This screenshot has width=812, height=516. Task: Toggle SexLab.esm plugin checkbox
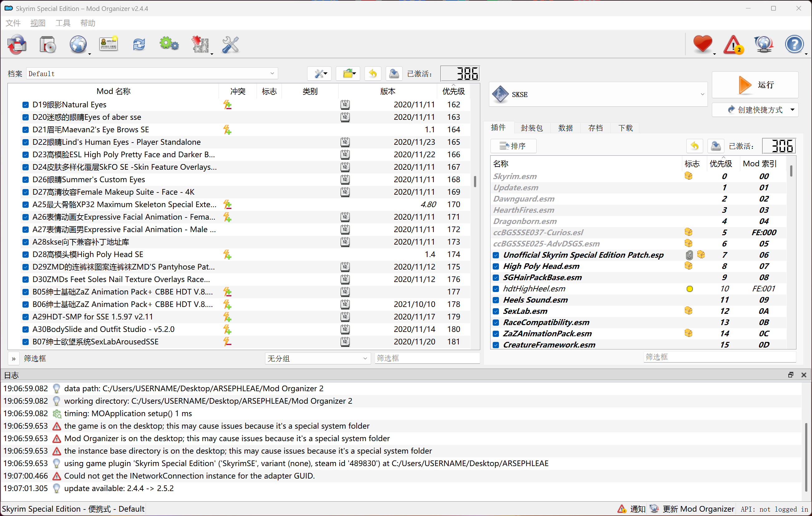point(496,311)
